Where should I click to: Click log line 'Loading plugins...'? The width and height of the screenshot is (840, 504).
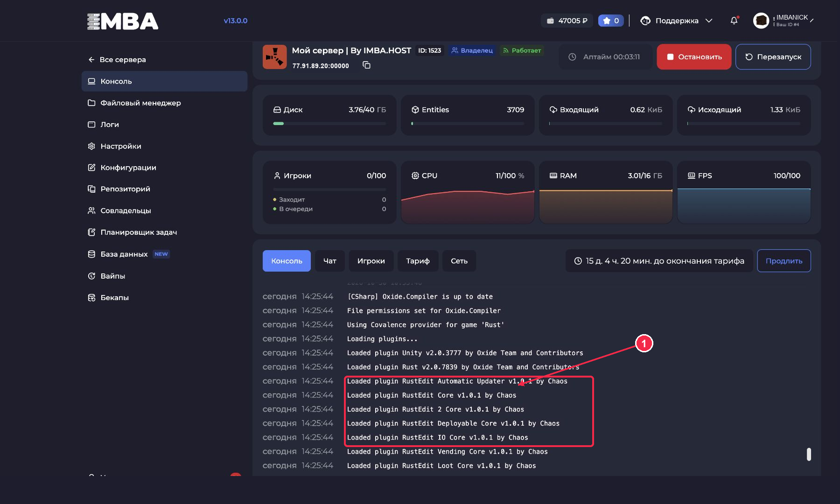coord(382,339)
